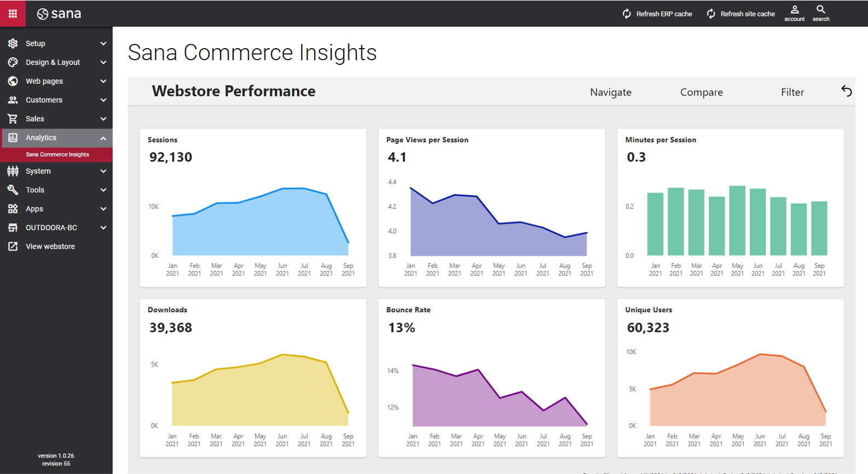This screenshot has width=868, height=474.
Task: Expand the OUTDOORA-BC chevron
Action: [103, 228]
